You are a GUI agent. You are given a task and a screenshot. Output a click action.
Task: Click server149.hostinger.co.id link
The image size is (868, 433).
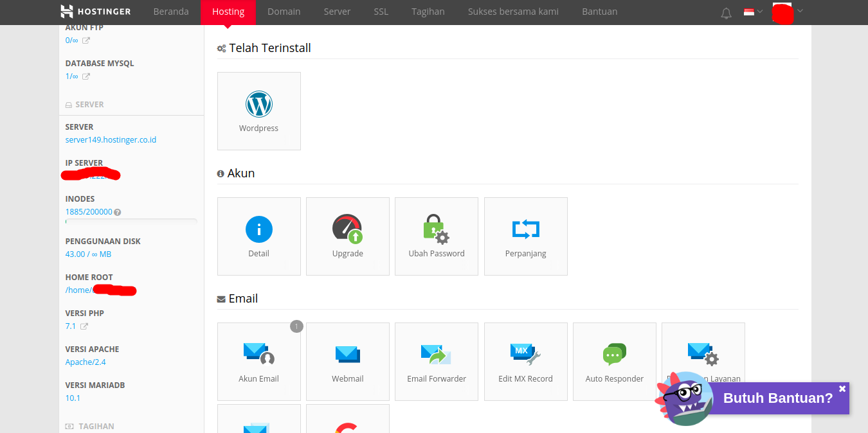[111, 140]
